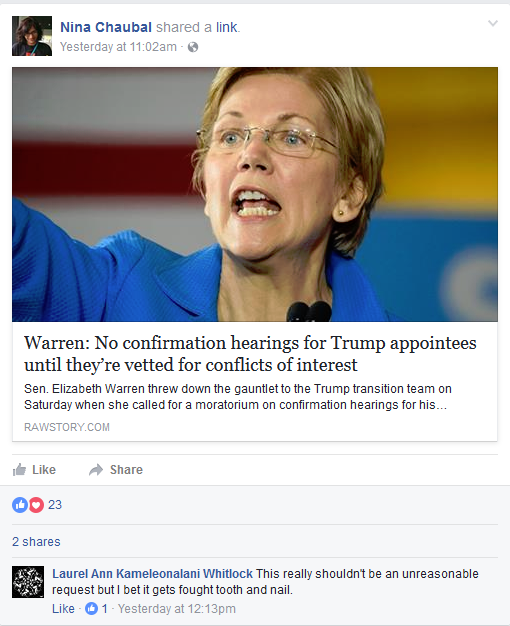Viewport: 510px width, 626px height.
Task: Like the post using the Like button
Action: click(x=34, y=470)
